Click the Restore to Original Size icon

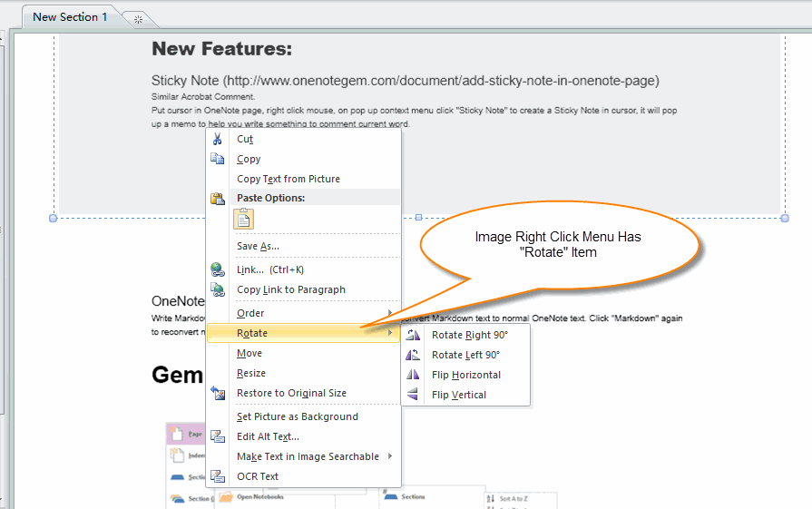(218, 393)
